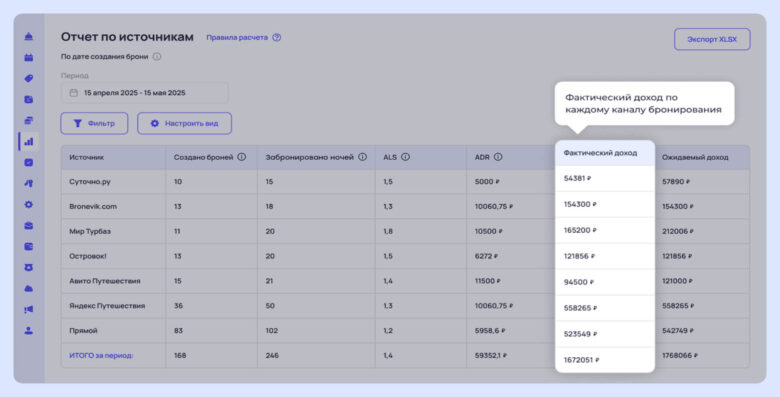Click info icon next to ADR header
The image size is (780, 397).
pos(498,157)
